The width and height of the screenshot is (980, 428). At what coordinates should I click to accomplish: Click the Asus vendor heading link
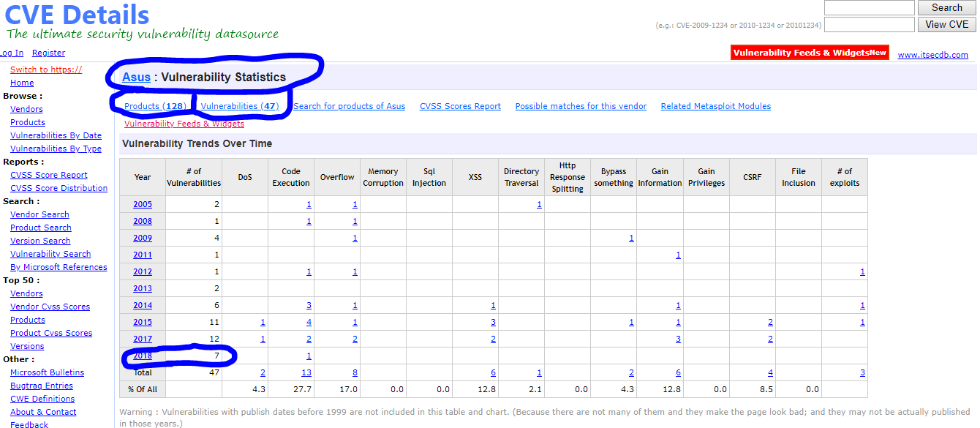pyautogui.click(x=136, y=77)
